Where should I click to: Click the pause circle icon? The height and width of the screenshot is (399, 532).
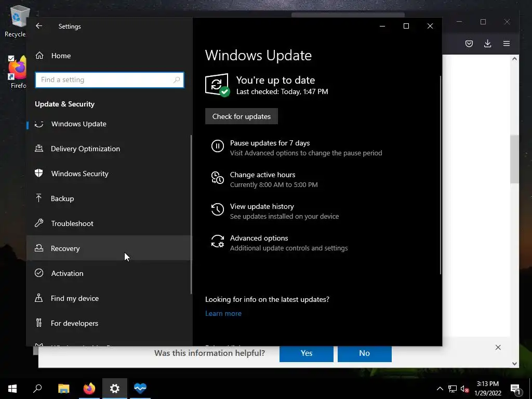[218, 146]
